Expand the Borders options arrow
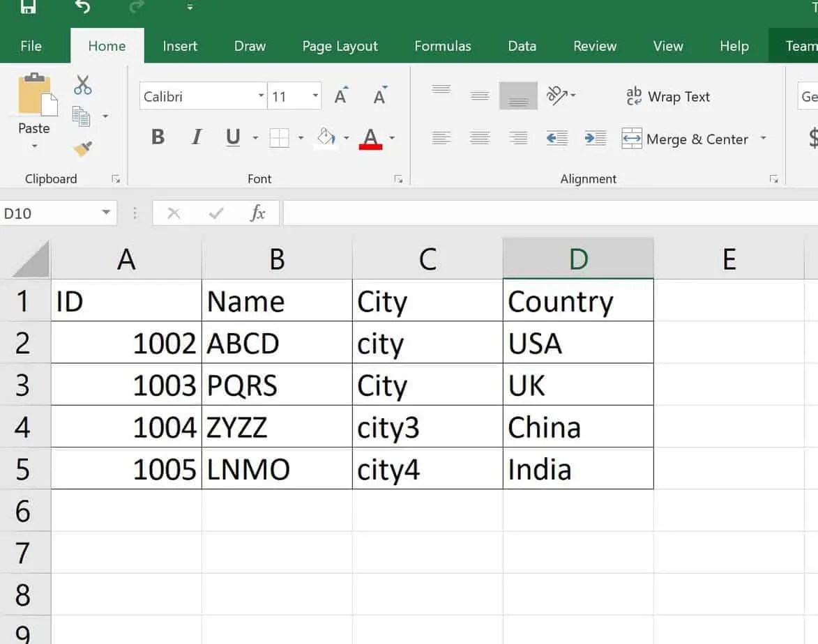This screenshot has height=644, width=818. click(301, 138)
